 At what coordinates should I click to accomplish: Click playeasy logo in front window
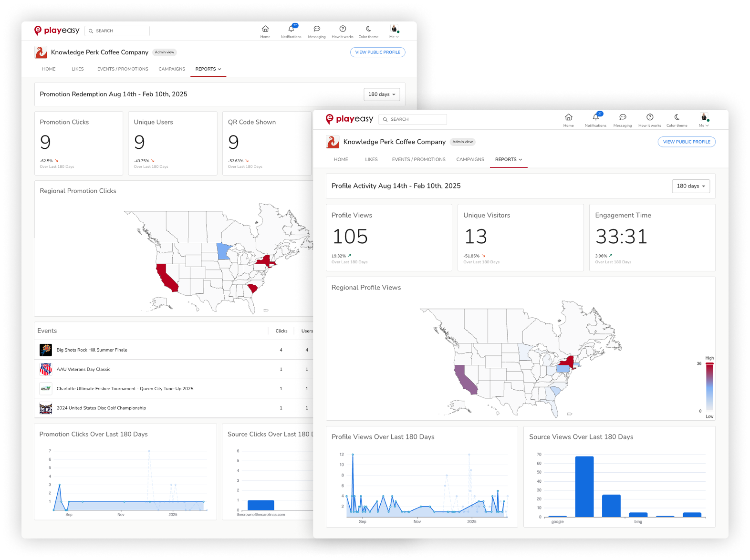350,119
